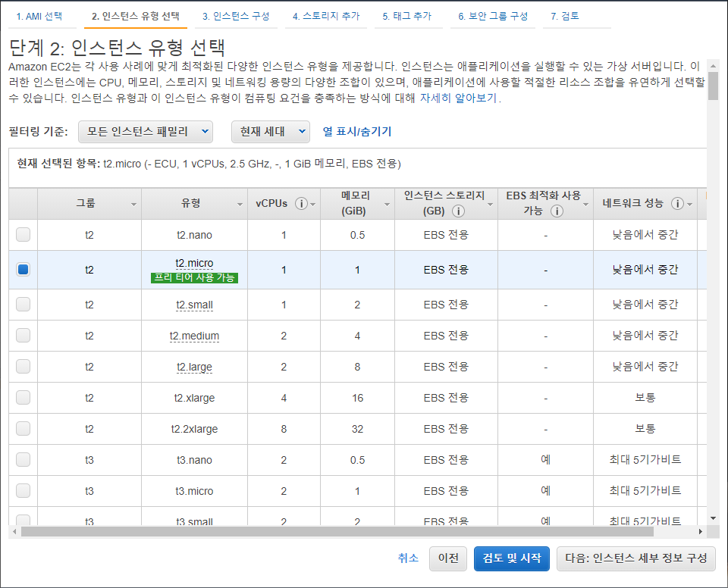The width and height of the screenshot is (728, 588).
Task: Open the 자세히 알아보기 link
Action: (x=459, y=99)
